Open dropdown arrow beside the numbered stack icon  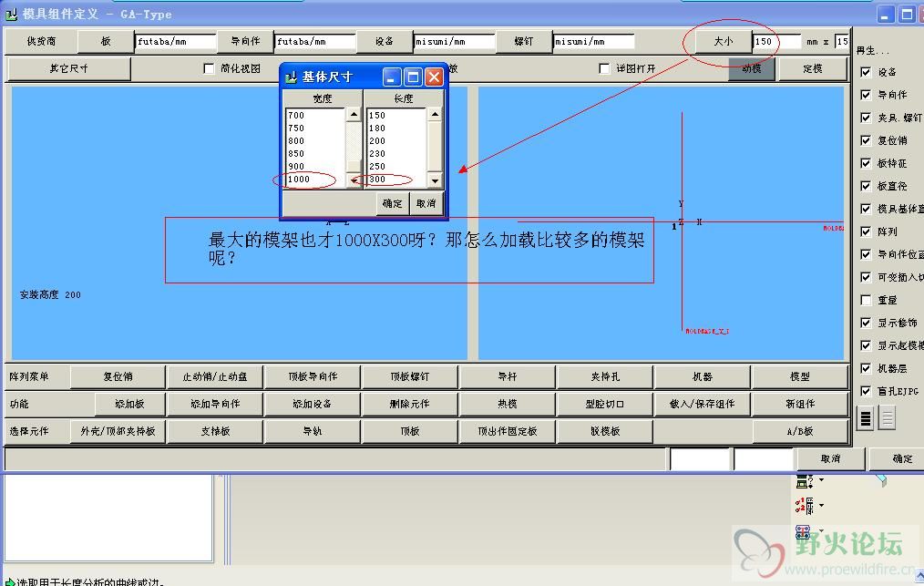tap(821, 505)
